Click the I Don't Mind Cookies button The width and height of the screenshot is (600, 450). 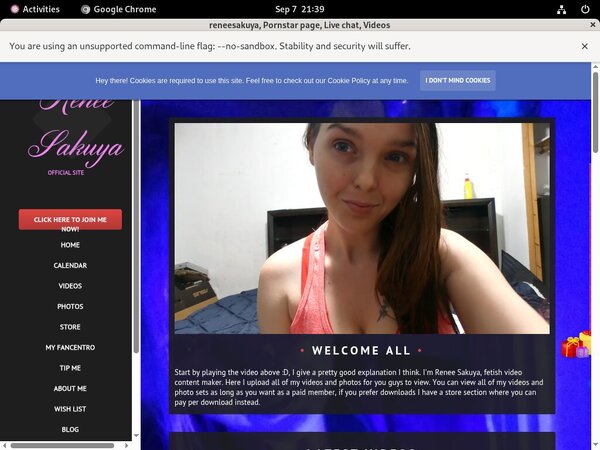click(x=457, y=80)
